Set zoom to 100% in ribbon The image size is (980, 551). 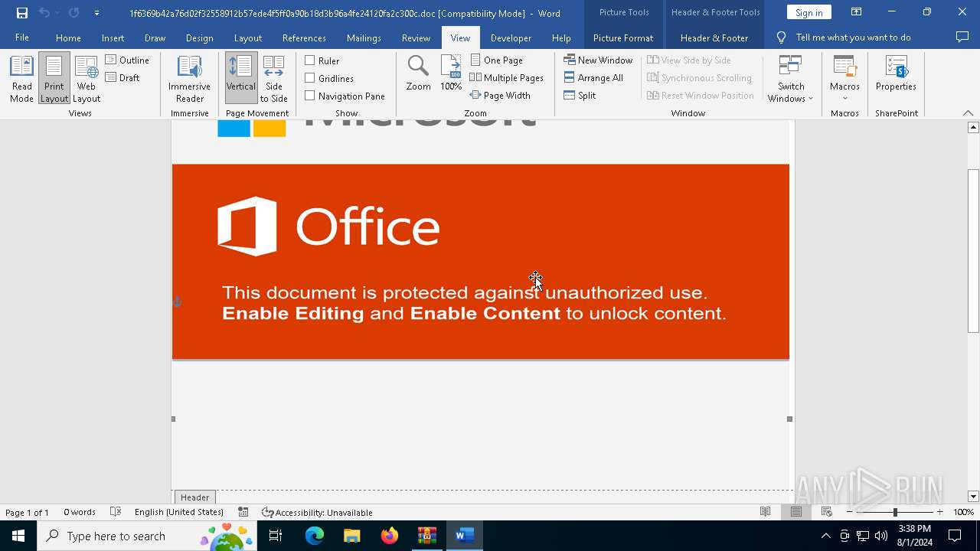click(451, 74)
